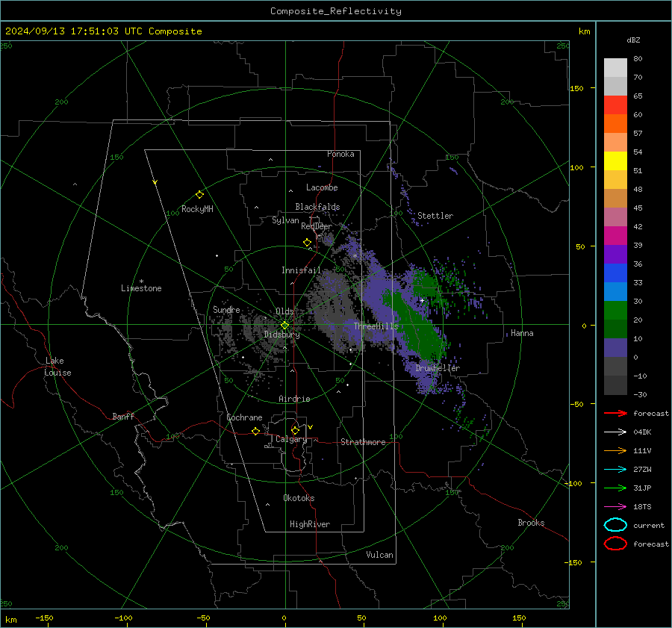This screenshot has width=672, height=628.
Task: Click the white 04DK arrow icon
Action: click(x=615, y=432)
